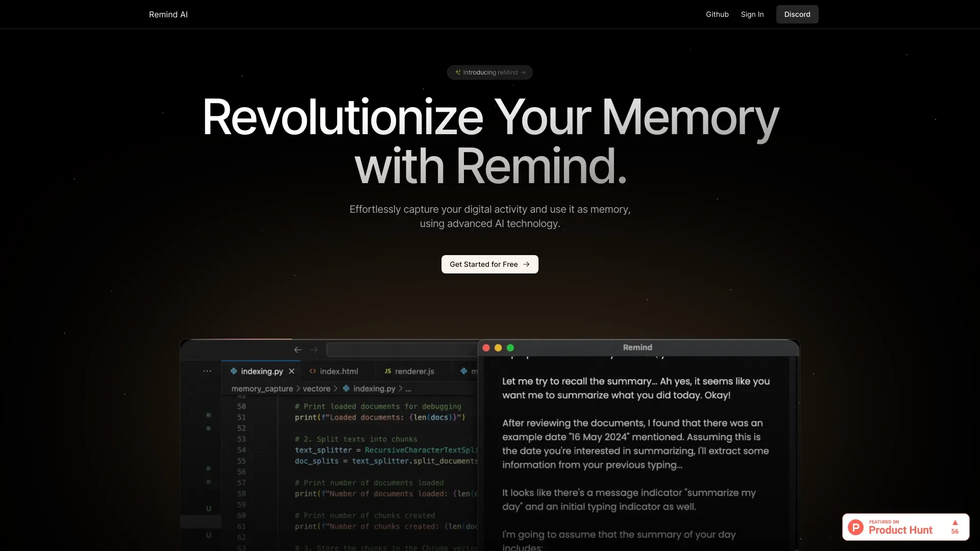Click the yellow minimize button on Remind window
Viewport: 980px width, 551px height.
click(x=498, y=348)
